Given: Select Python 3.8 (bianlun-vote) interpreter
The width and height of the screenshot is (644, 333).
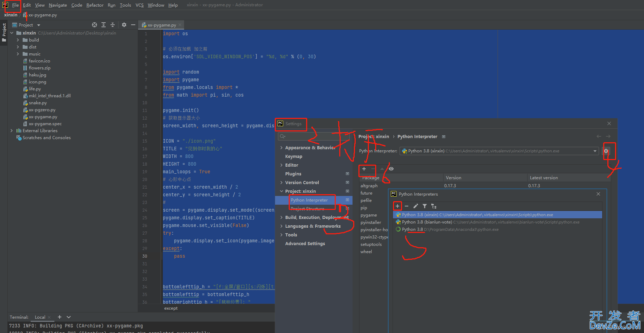Looking at the screenshot, I should (x=498, y=222).
